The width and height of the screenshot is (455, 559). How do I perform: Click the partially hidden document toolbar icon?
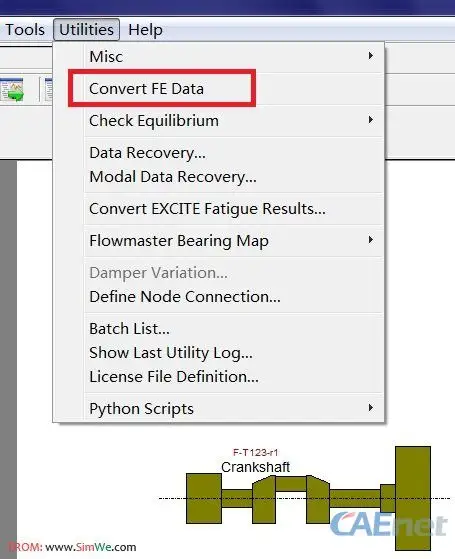[x=48, y=90]
